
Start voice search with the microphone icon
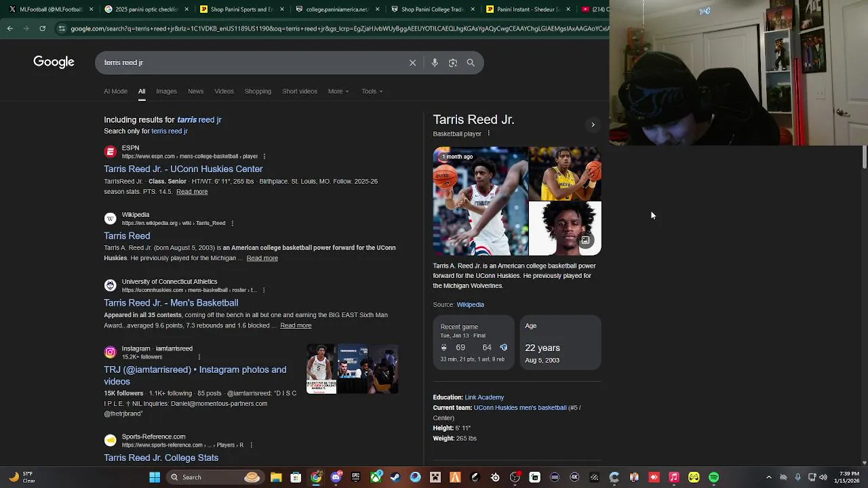pos(435,62)
